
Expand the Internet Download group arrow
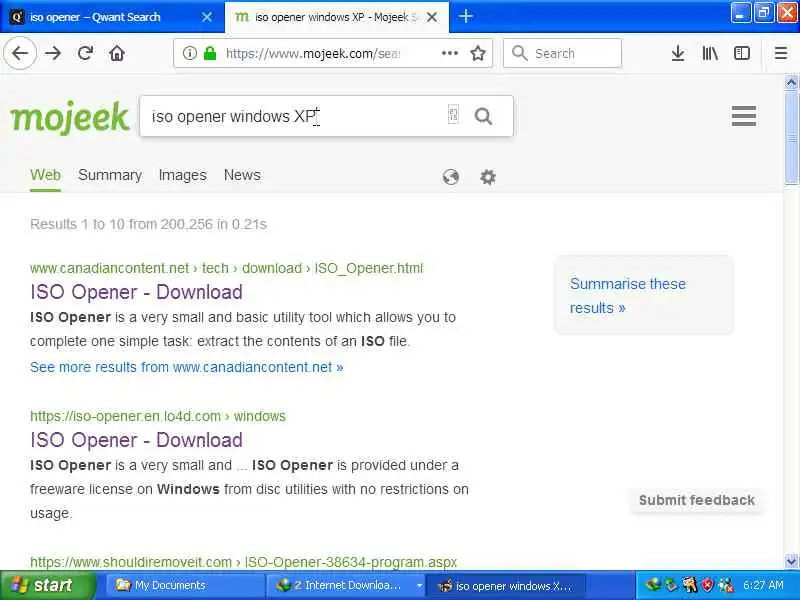click(419, 585)
